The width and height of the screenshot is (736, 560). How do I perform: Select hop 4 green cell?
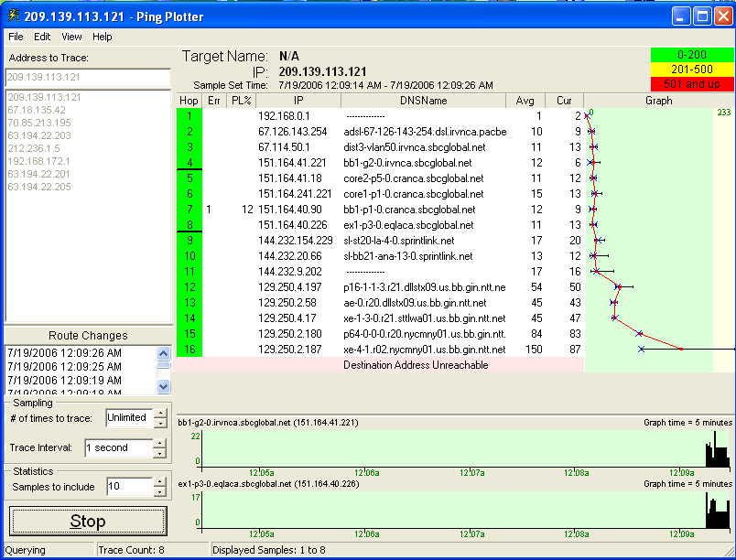tap(189, 162)
